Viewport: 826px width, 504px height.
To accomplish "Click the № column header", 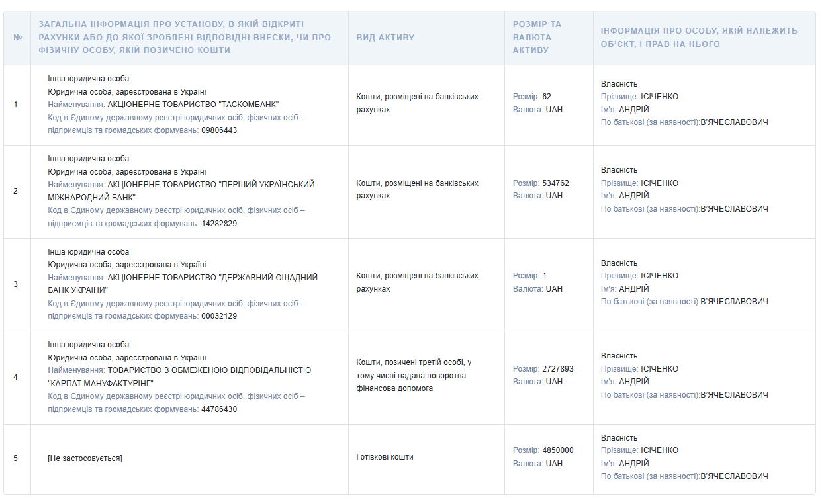I will [x=17, y=38].
